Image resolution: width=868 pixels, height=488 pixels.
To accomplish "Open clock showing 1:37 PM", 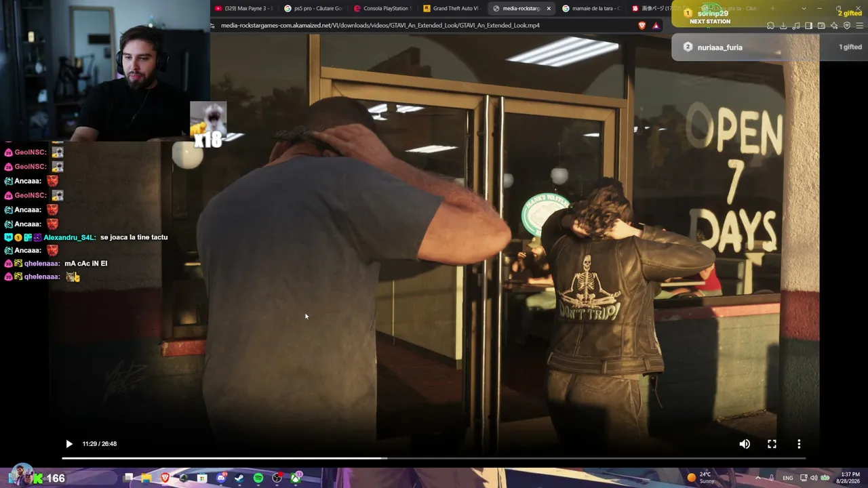I will (850, 478).
